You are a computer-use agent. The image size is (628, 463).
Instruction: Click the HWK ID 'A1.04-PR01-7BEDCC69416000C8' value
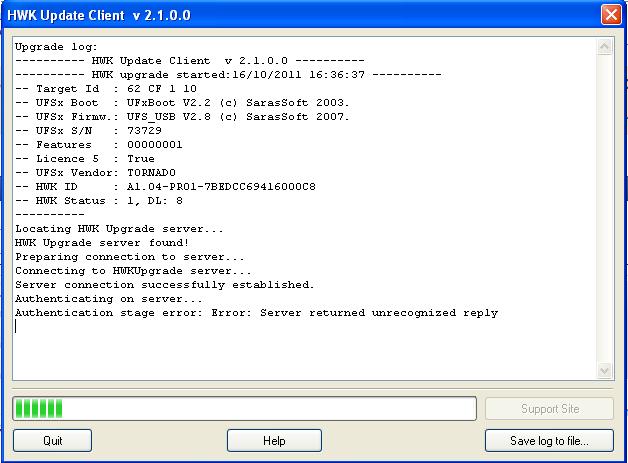221,187
